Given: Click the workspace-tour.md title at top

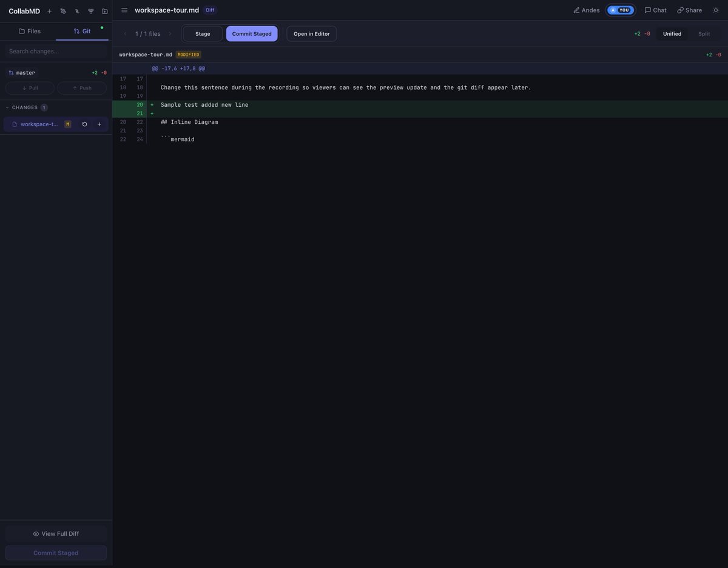Looking at the screenshot, I should pyautogui.click(x=167, y=10).
